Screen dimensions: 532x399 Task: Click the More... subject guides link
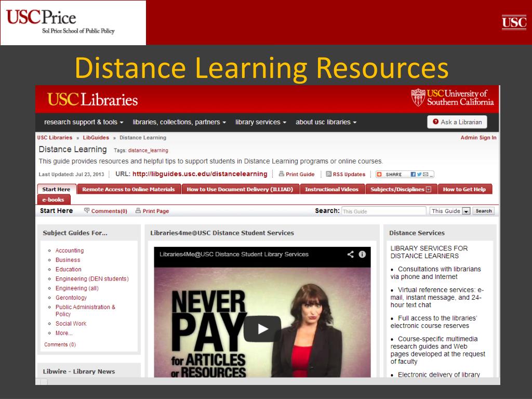[x=64, y=333]
